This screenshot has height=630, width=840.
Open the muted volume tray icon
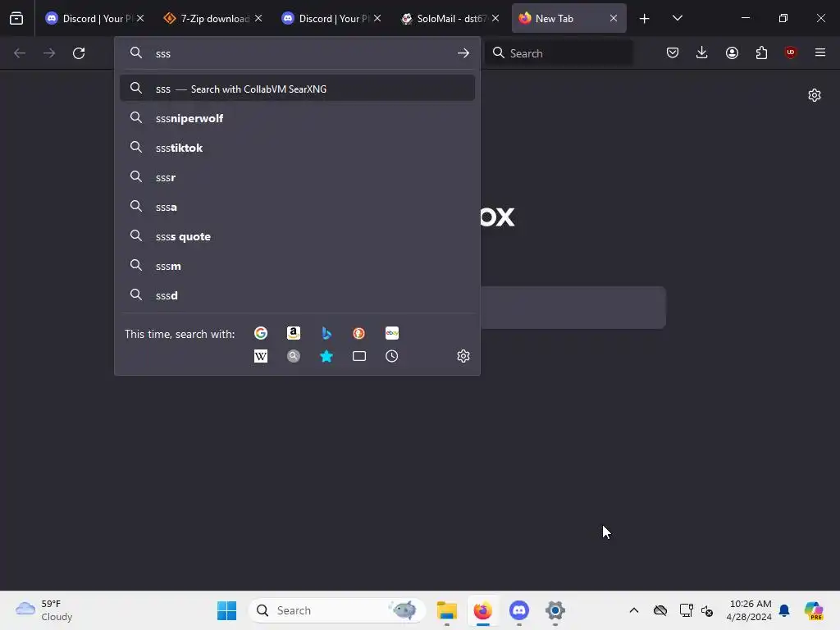pos(707,610)
